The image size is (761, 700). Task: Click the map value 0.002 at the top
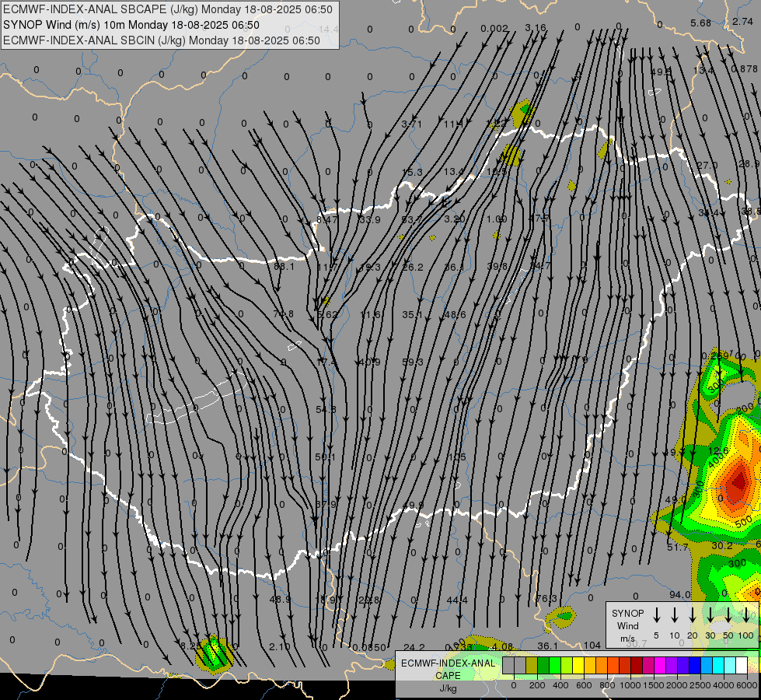(x=494, y=29)
